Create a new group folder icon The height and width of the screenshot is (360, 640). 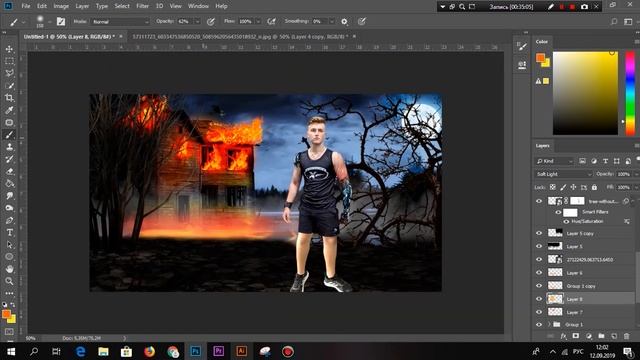pos(601,336)
